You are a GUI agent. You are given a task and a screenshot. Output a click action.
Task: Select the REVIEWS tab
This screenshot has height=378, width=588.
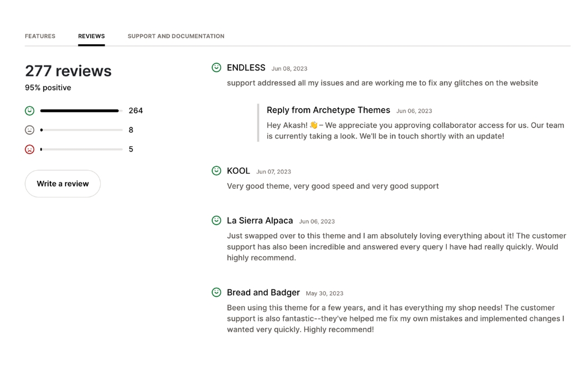[91, 35]
